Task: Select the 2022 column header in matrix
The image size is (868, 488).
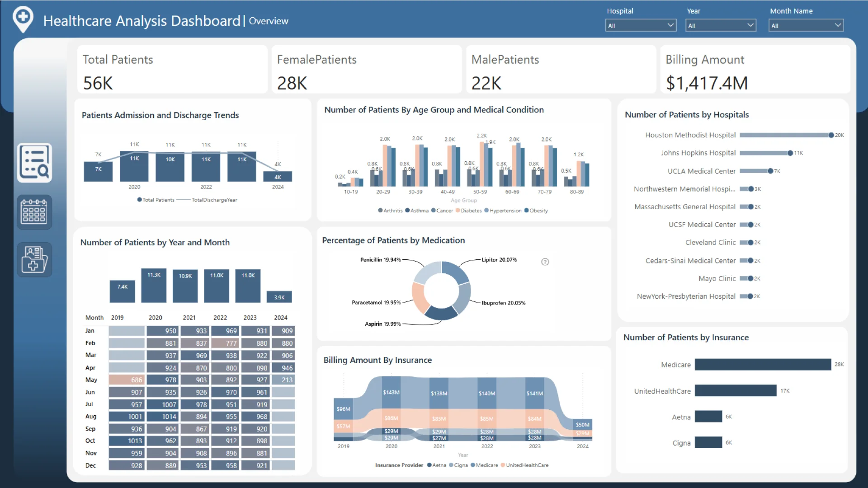Action: (220, 318)
